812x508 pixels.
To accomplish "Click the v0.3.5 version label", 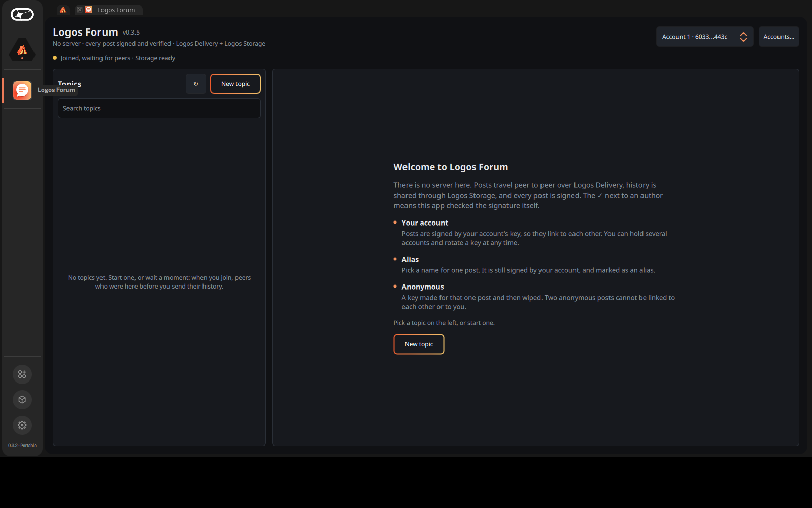I will tap(131, 32).
